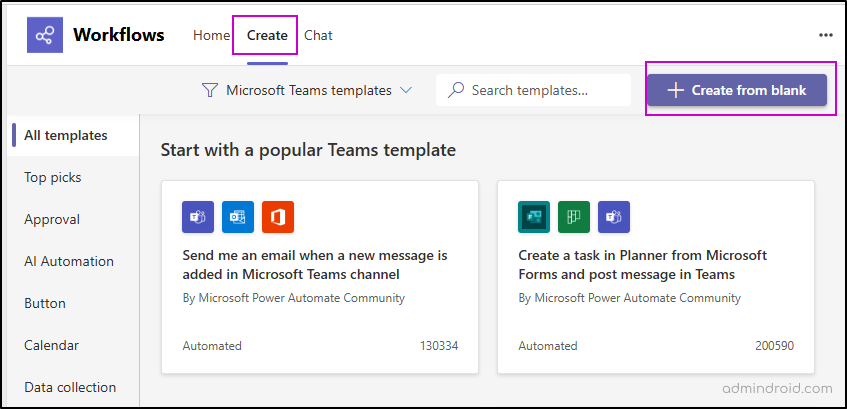This screenshot has height=409, width=847.
Task: Click Automated label on the email template card
Action: tap(212, 346)
